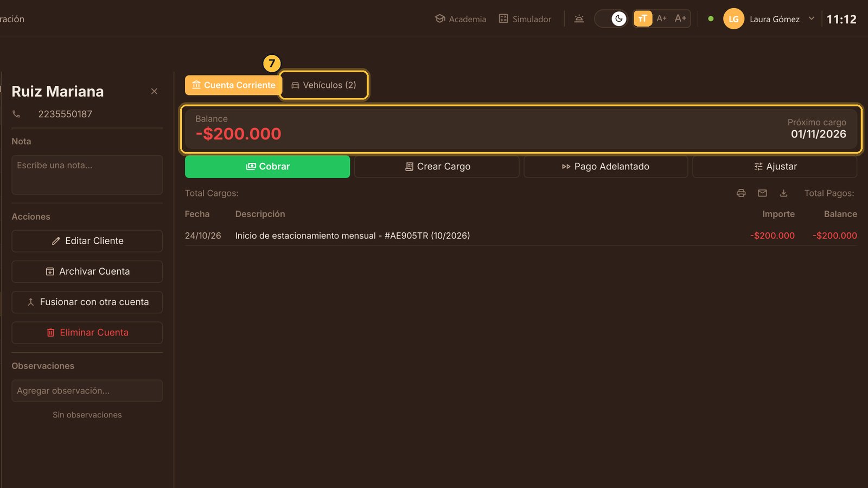Click Fusionar con otra cuenta button

click(x=87, y=302)
